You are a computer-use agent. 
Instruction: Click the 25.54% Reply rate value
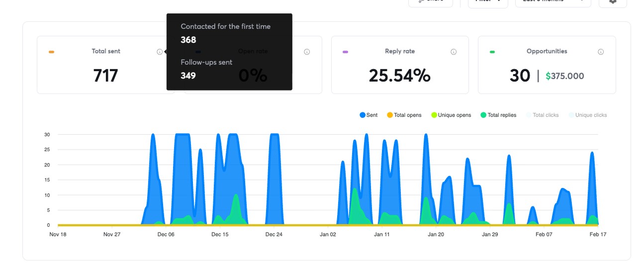(x=400, y=76)
